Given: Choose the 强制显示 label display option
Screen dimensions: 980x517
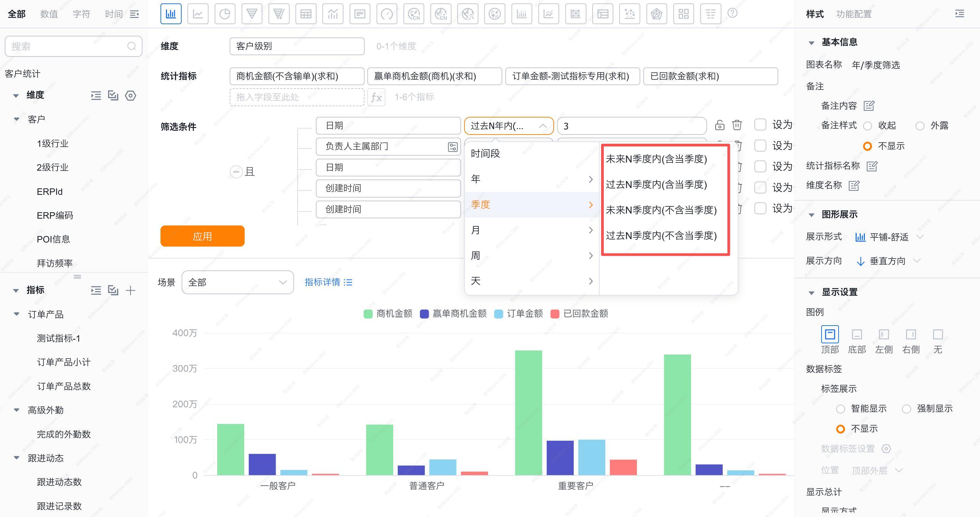Looking at the screenshot, I should click(x=907, y=409).
